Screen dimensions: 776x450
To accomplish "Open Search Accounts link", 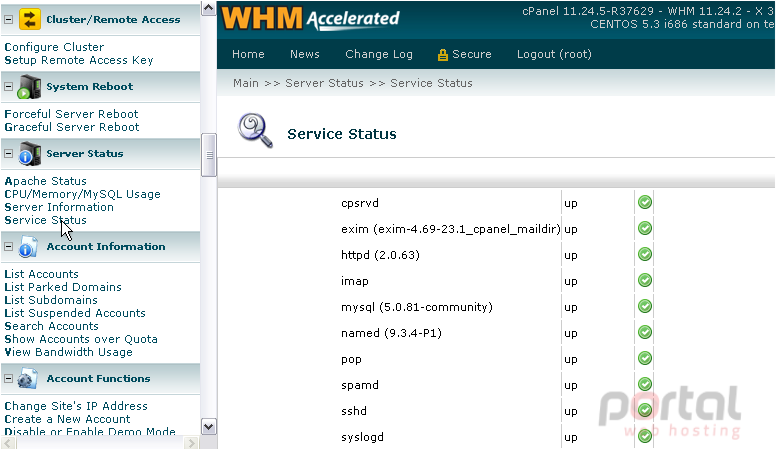I will pos(51,326).
